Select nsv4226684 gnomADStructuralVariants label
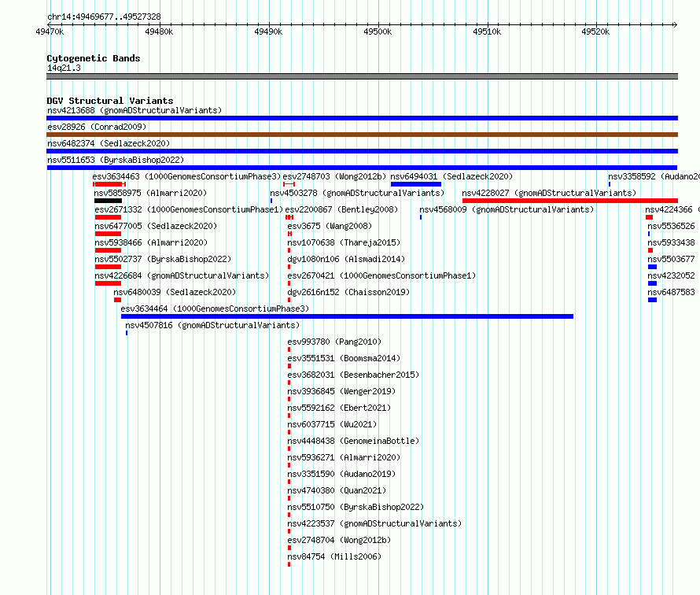 pyautogui.click(x=182, y=275)
